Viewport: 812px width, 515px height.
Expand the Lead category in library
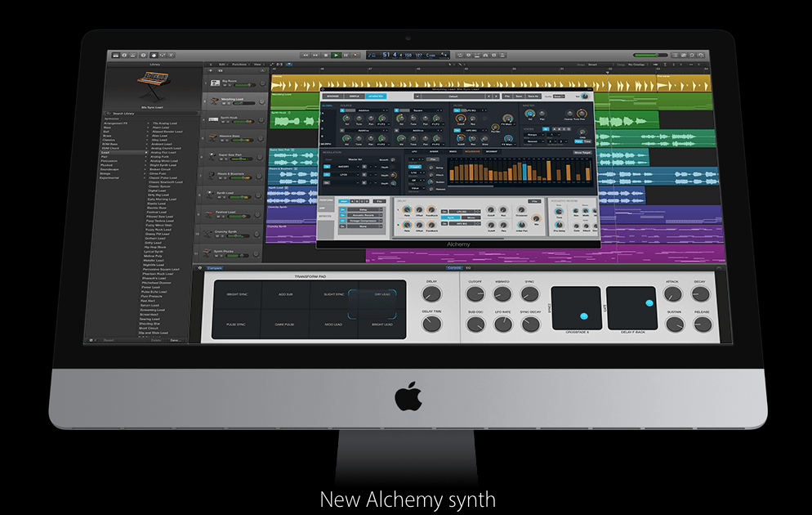coord(106,153)
